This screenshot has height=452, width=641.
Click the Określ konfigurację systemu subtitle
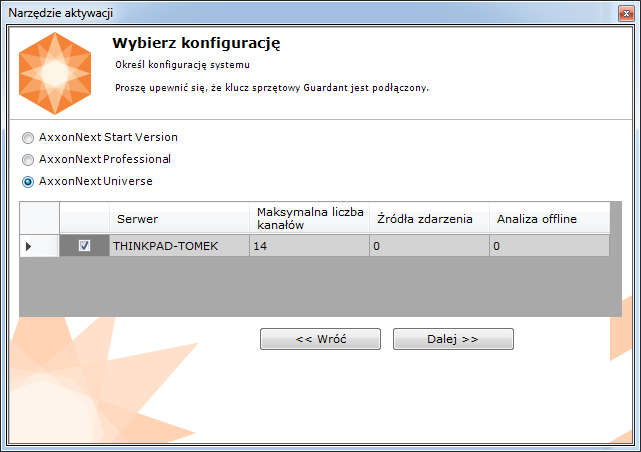(182, 65)
